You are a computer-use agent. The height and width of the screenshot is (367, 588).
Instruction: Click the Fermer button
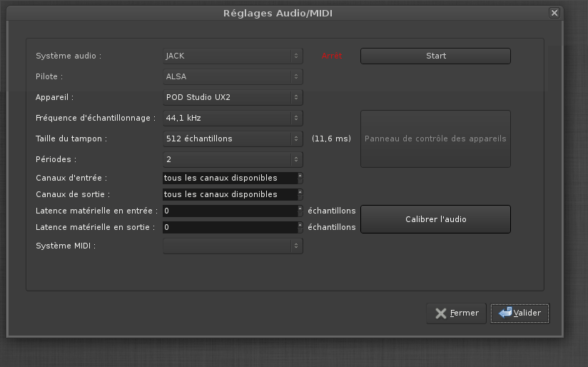tap(457, 313)
